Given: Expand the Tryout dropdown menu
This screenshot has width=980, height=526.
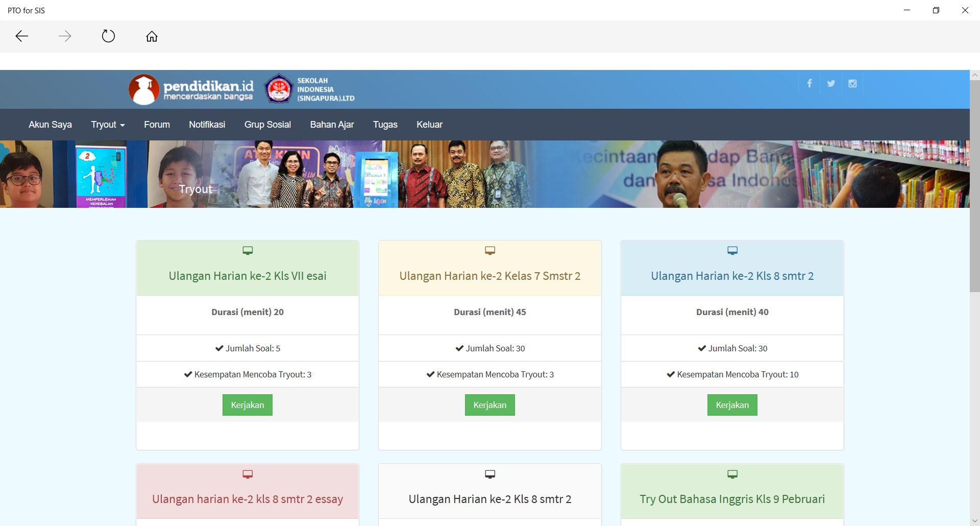Looking at the screenshot, I should [x=108, y=125].
